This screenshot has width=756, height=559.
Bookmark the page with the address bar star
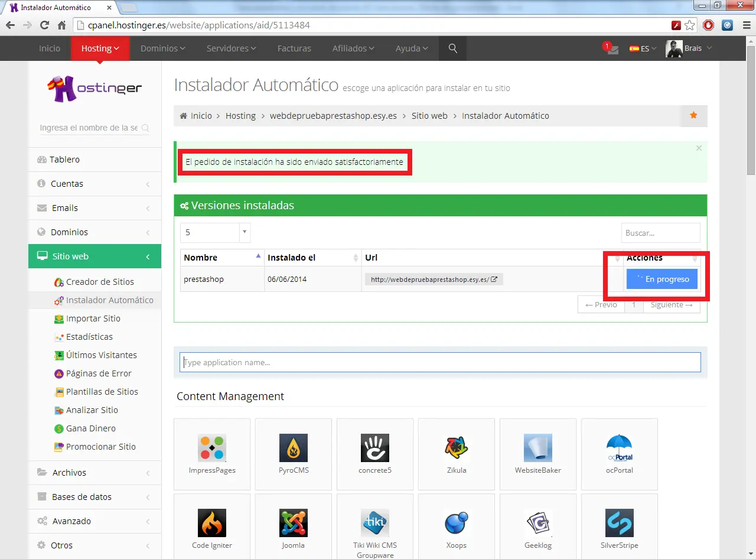point(690,25)
